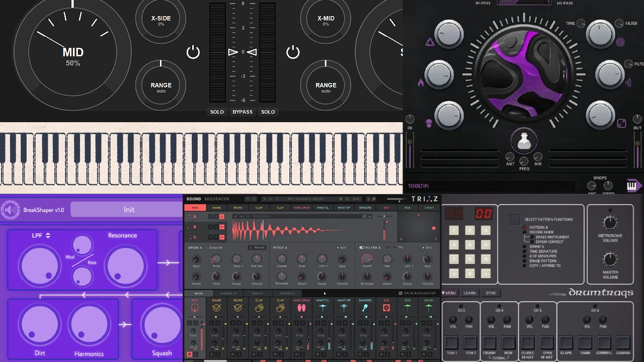Open the LFO dropdown in Filter A section

tap(409, 266)
